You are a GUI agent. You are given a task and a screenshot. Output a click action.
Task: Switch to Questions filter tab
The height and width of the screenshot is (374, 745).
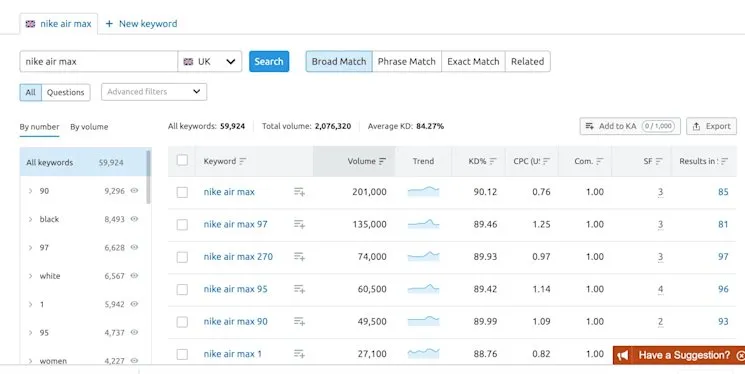coord(66,92)
